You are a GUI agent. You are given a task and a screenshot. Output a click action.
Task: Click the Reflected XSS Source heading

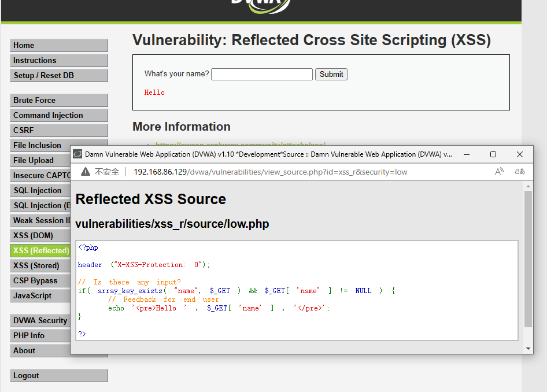pyautogui.click(x=151, y=199)
